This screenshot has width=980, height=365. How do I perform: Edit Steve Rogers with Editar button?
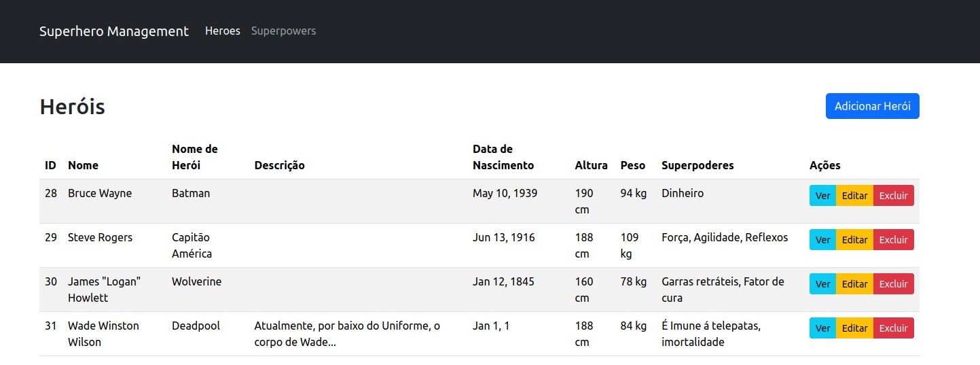coord(854,240)
